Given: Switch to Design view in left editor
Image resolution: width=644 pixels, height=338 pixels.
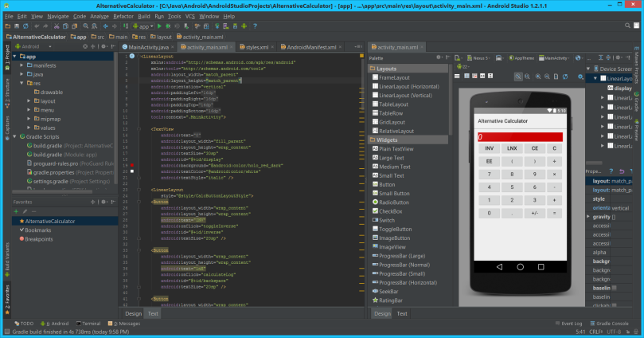Looking at the screenshot, I should pos(133,313).
